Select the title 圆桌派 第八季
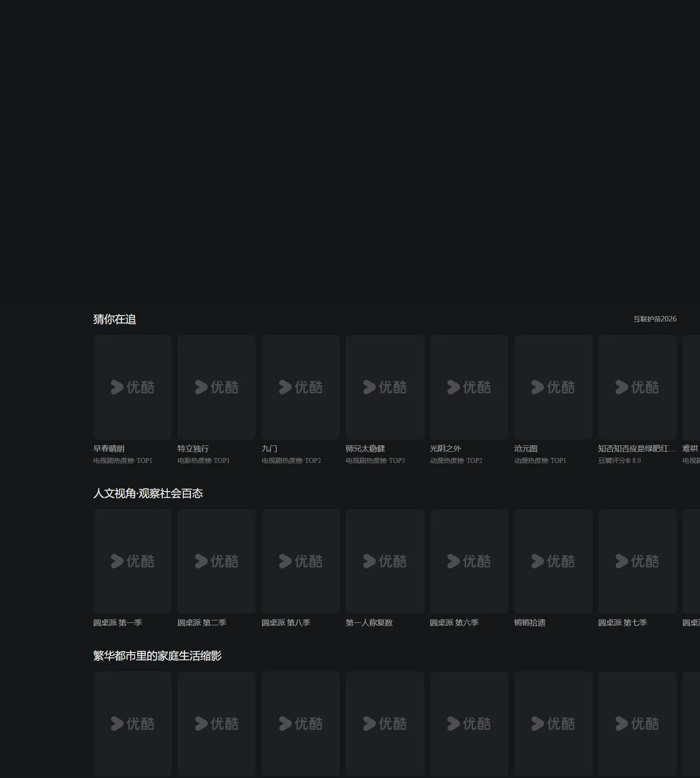 coord(286,622)
